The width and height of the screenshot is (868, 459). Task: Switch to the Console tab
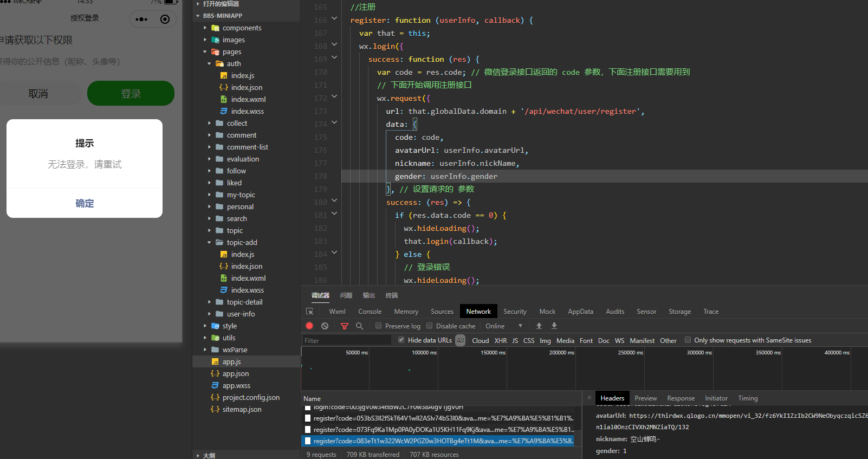[x=370, y=312]
